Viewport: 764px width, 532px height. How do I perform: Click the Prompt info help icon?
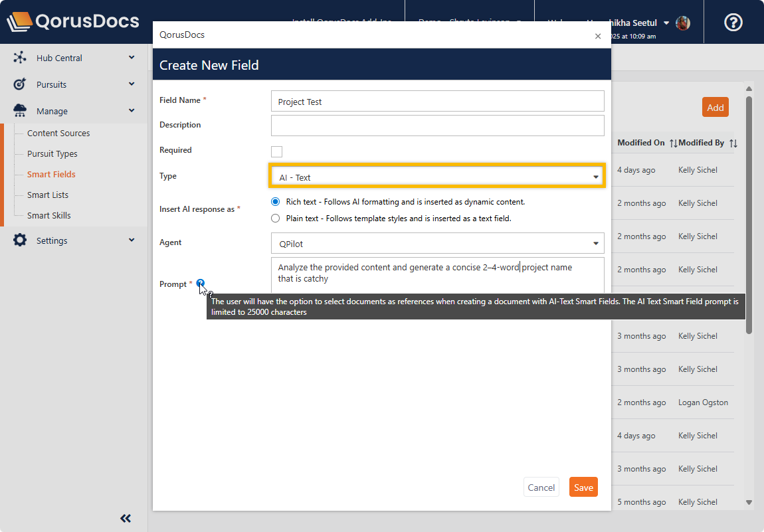[200, 283]
